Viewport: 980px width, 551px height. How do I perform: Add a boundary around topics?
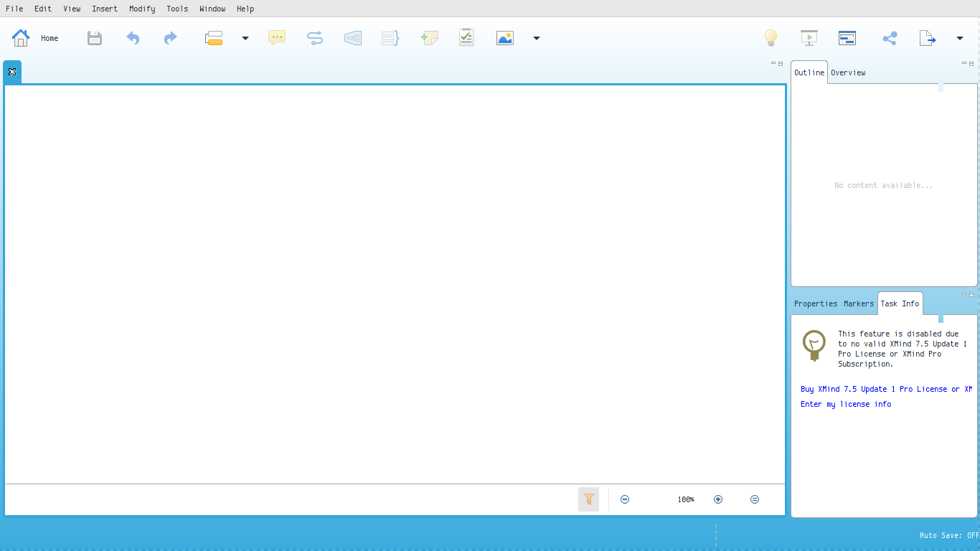[353, 38]
